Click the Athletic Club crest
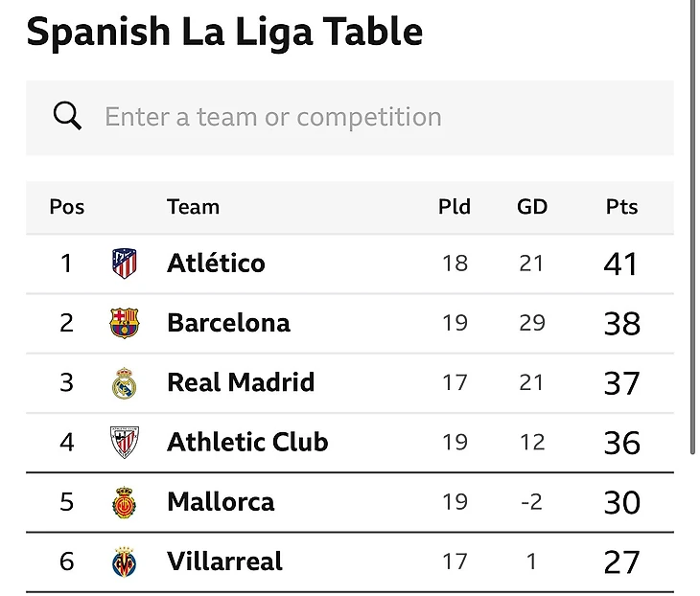 click(125, 443)
